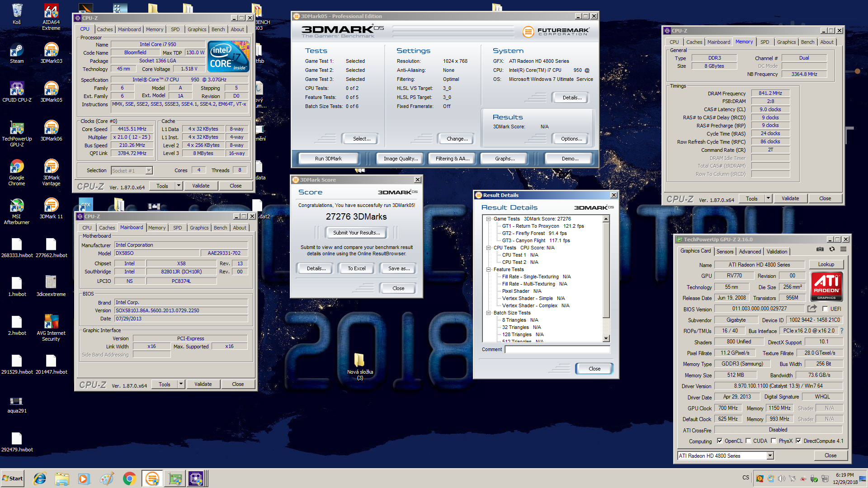Click Validate in the Mainboard CPU-Z window
868x488 pixels.
(x=203, y=384)
